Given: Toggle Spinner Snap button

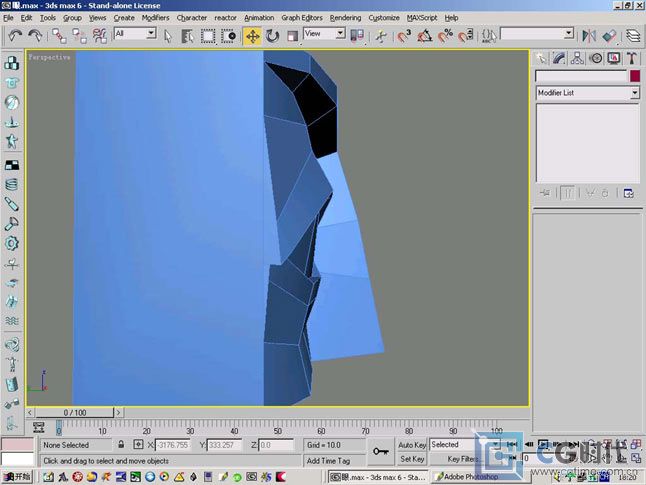Looking at the screenshot, I should pos(466,36).
